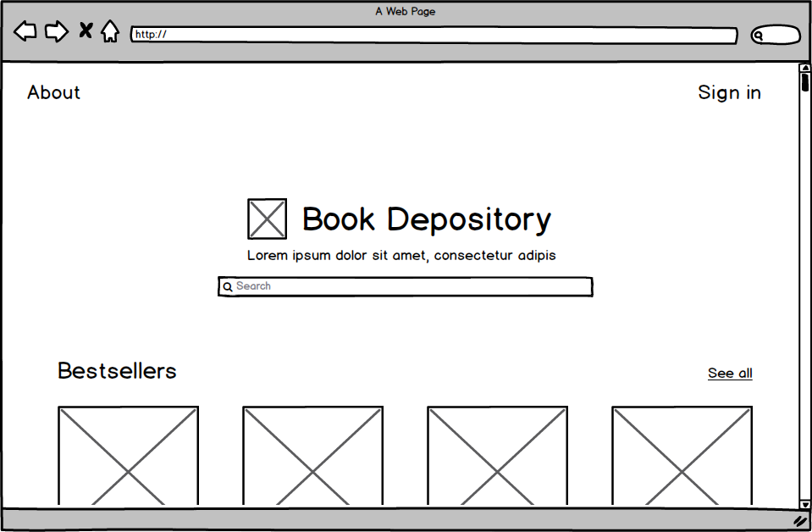Click the logo placeholder beside Book Depository

point(268,219)
